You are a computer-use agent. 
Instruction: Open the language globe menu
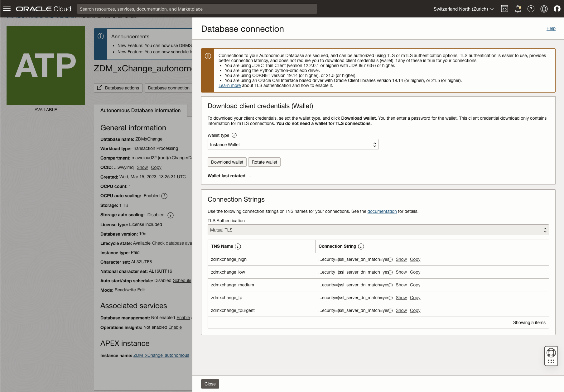coord(544,9)
